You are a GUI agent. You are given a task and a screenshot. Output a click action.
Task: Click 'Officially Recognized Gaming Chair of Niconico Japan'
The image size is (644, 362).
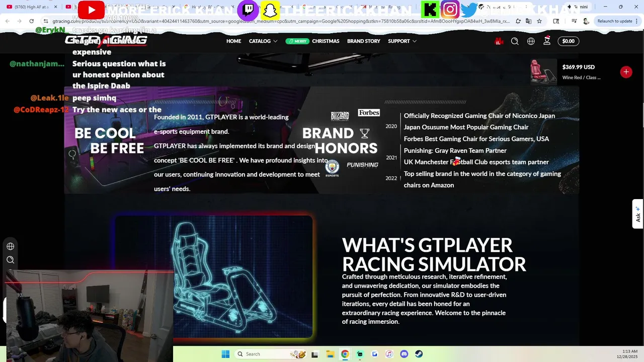(479, 116)
